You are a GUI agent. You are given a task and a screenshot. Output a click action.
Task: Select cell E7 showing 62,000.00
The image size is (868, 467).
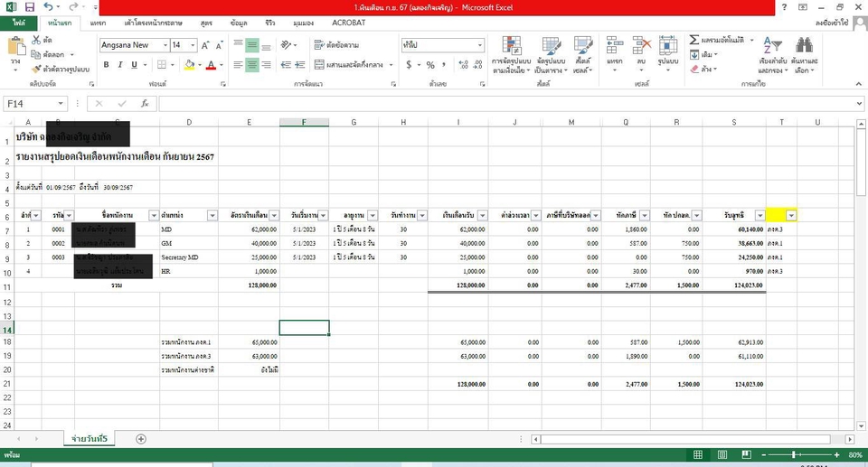click(x=250, y=229)
